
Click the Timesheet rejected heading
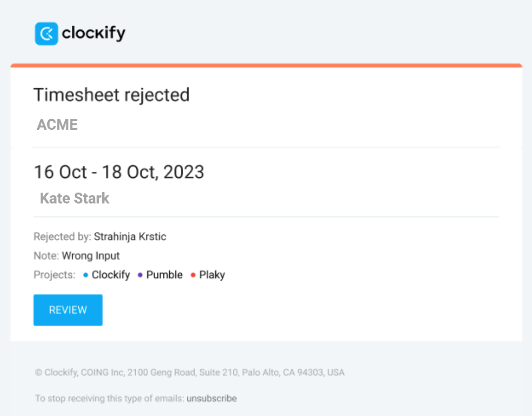coord(111,95)
